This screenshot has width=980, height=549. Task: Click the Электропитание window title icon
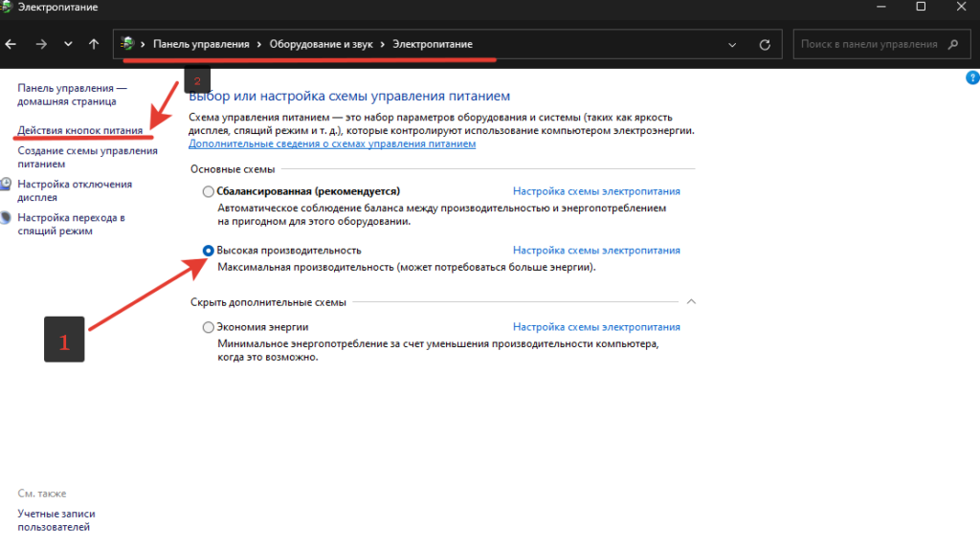[7, 7]
